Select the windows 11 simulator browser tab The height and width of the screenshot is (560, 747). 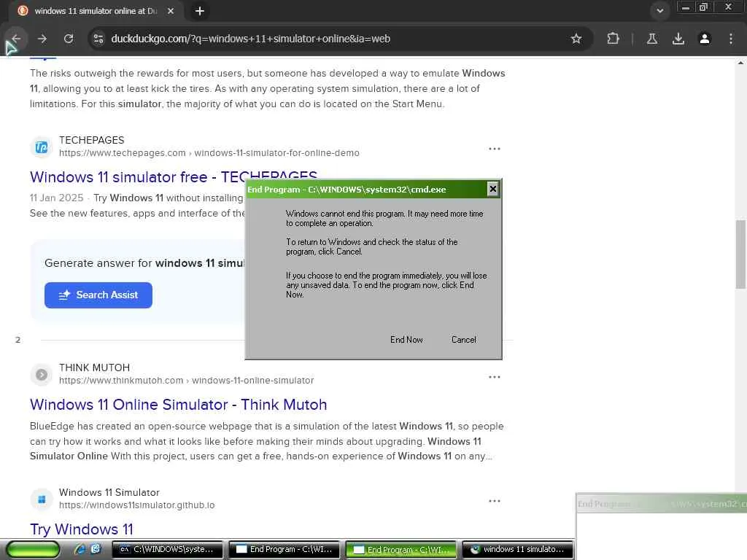click(x=96, y=10)
